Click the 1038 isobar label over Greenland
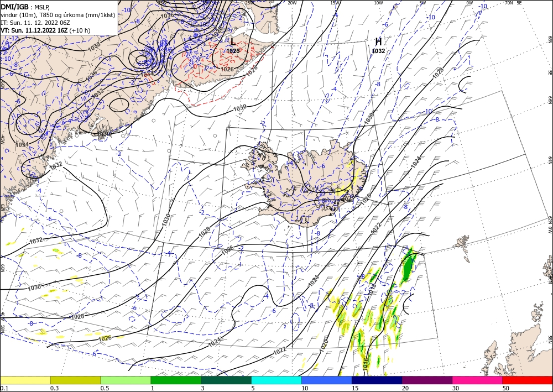Screen dimensions: 553x392 (x=93, y=47)
